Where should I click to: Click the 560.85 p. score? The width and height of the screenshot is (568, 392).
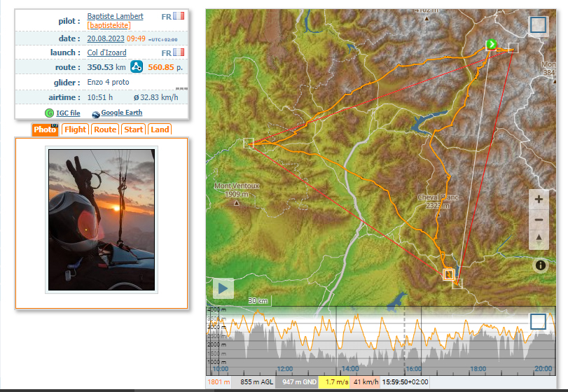tap(165, 67)
